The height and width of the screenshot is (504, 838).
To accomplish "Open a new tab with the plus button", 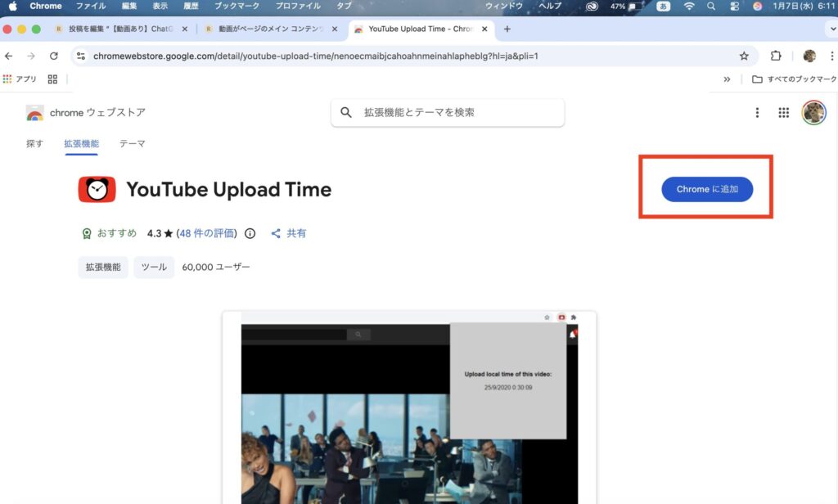I will (x=507, y=29).
